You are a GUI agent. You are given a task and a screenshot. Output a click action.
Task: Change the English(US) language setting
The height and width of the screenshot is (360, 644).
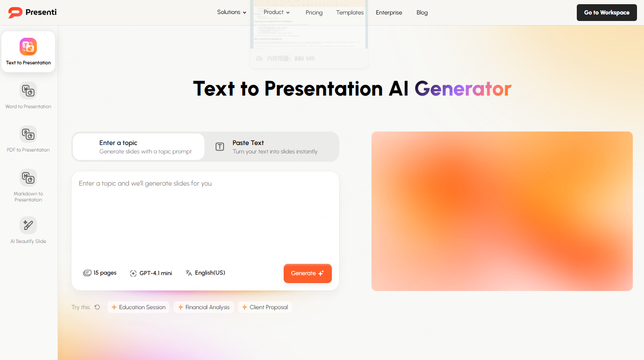[205, 273]
